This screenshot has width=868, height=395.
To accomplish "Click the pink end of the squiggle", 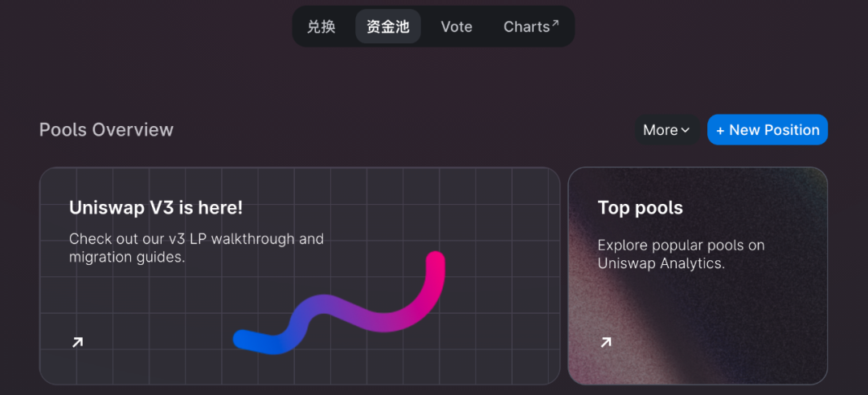I will 436,261.
